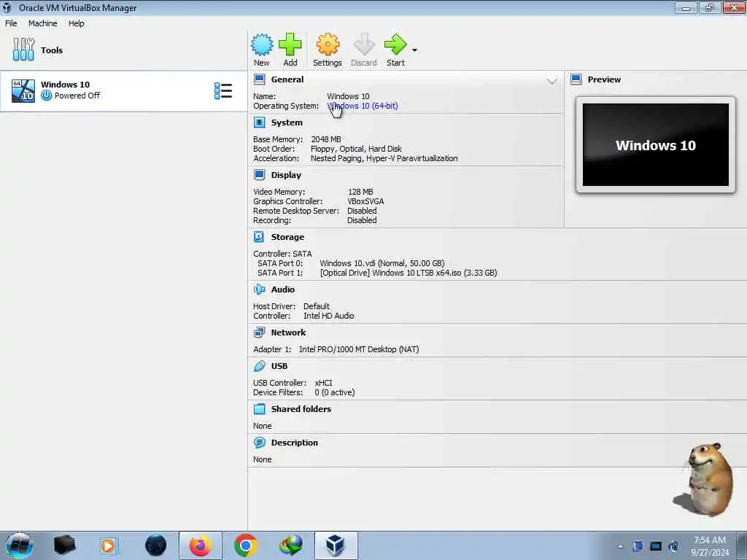
Task: Open the Description heading link
Action: coord(295,443)
